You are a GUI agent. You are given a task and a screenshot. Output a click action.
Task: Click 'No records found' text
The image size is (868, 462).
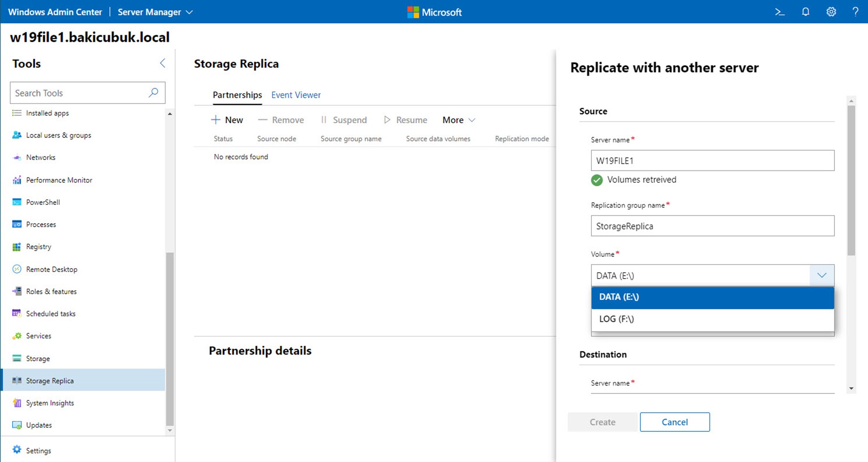241,157
